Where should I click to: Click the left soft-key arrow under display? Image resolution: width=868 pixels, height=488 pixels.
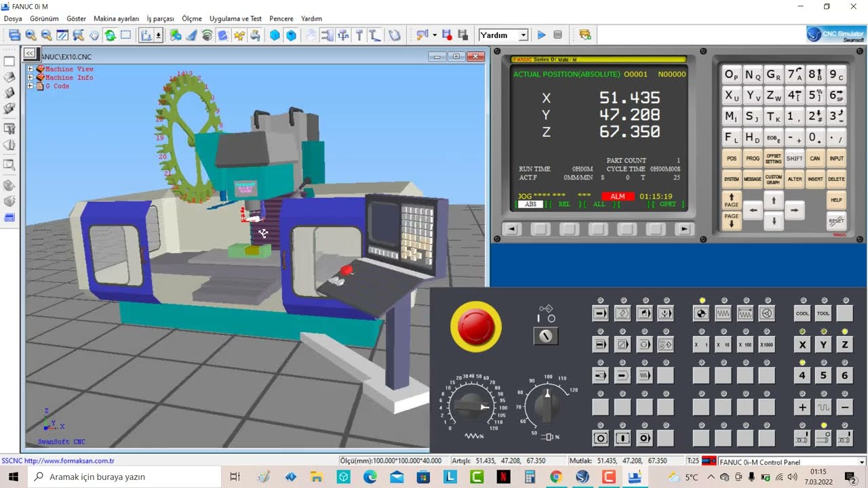coord(512,229)
